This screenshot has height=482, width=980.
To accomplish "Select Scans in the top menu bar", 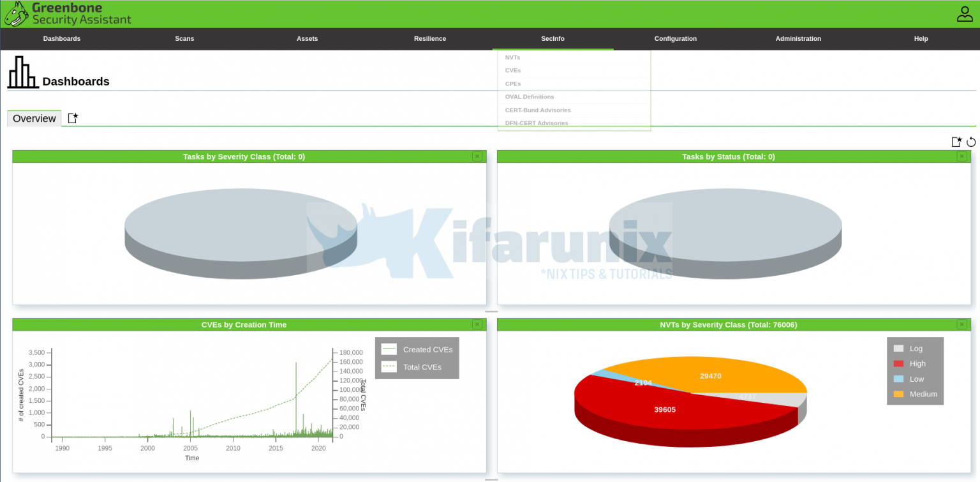I will pyautogui.click(x=184, y=38).
